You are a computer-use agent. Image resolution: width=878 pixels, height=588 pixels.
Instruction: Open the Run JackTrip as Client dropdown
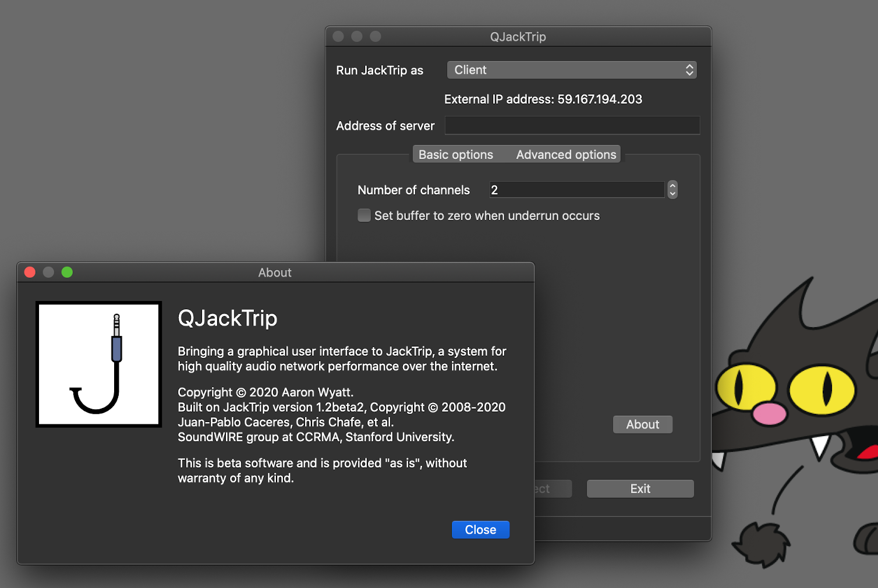click(x=572, y=70)
